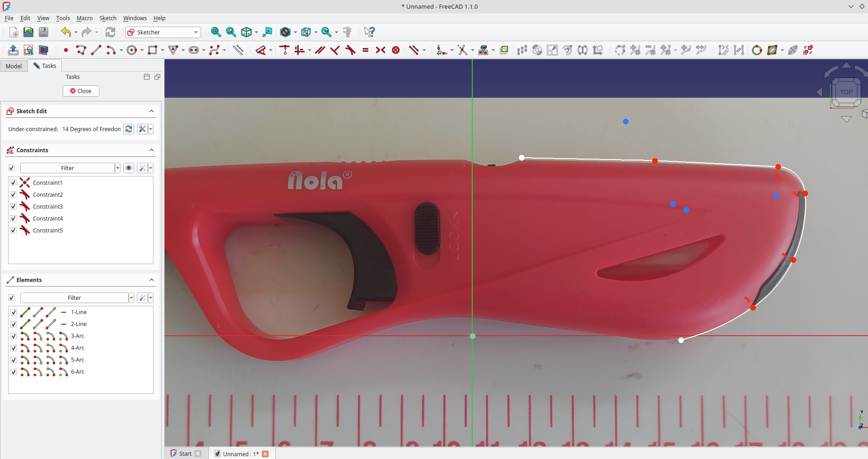Close the sketch editing task
The image size is (868, 459).
pyautogui.click(x=81, y=91)
